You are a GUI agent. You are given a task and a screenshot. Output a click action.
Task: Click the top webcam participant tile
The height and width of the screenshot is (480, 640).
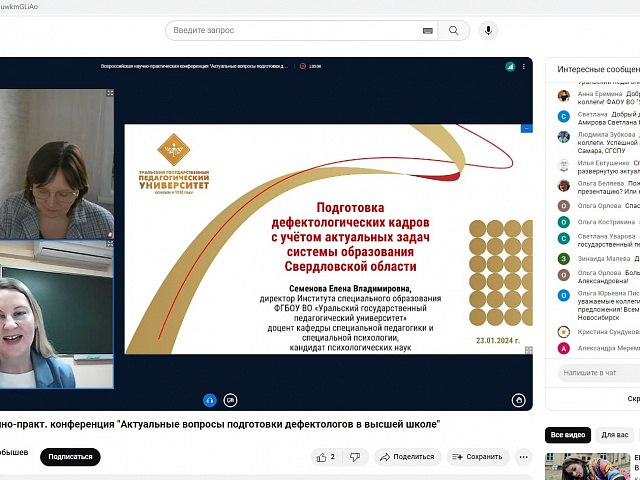57,164
